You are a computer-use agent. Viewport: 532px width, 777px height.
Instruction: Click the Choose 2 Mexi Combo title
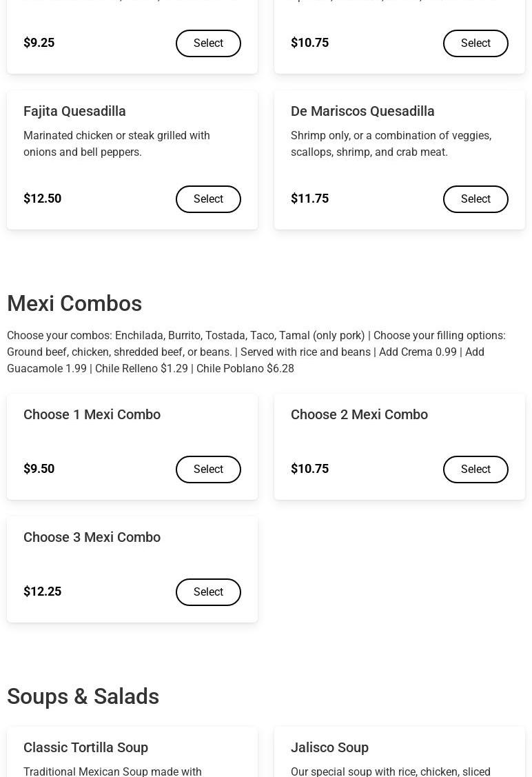(359, 414)
